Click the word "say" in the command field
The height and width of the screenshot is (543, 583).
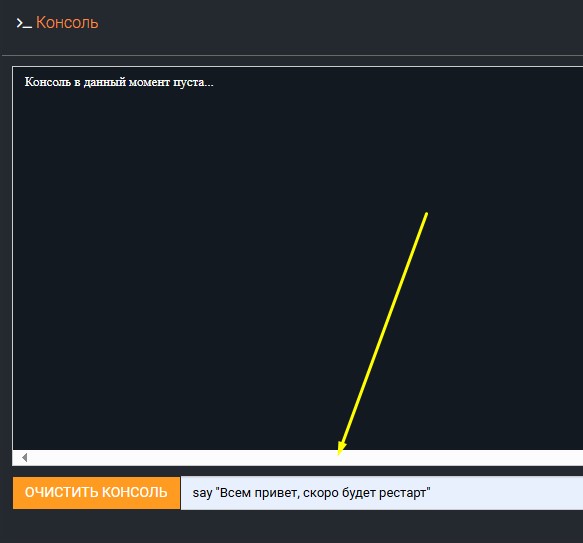pos(202,494)
